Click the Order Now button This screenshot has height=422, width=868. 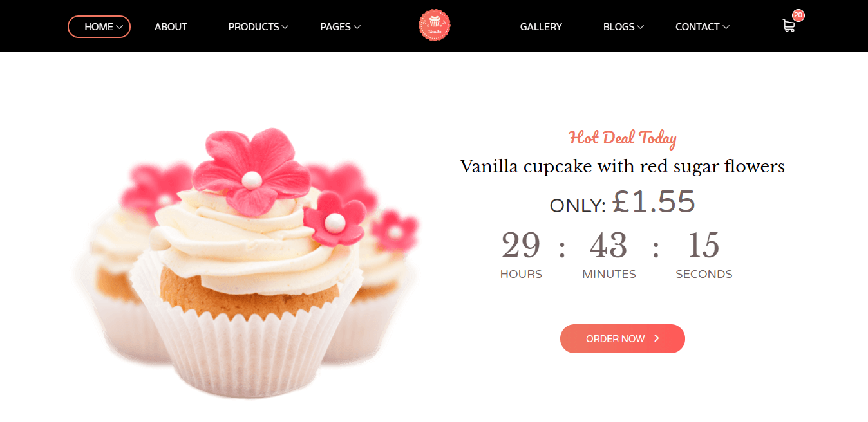[x=623, y=338]
